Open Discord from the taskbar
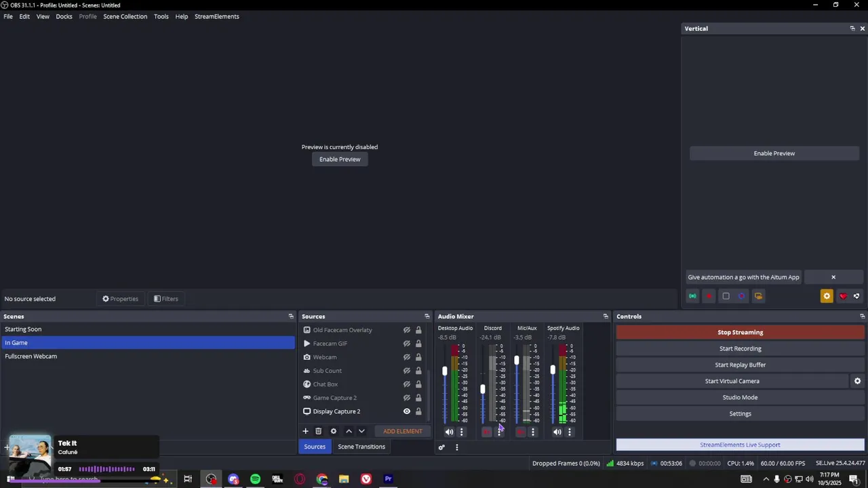This screenshot has height=488, width=868. 233,479
